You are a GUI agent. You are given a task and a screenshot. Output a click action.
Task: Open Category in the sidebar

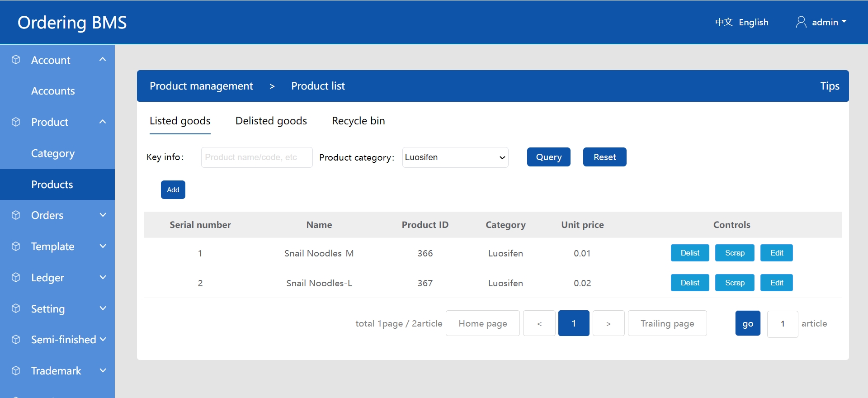53,153
